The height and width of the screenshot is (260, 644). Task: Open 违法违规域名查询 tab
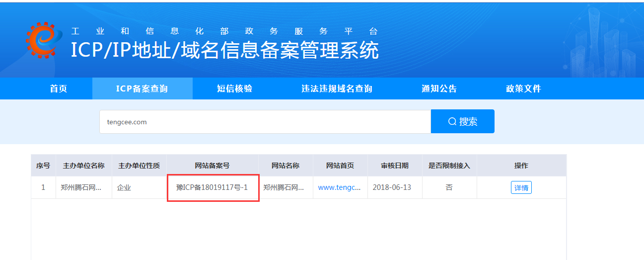coord(337,89)
